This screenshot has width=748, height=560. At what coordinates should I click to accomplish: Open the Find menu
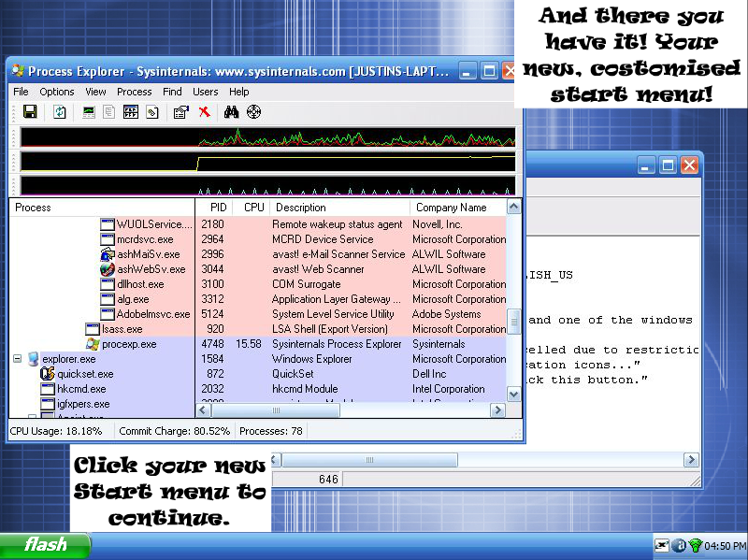[x=172, y=92]
